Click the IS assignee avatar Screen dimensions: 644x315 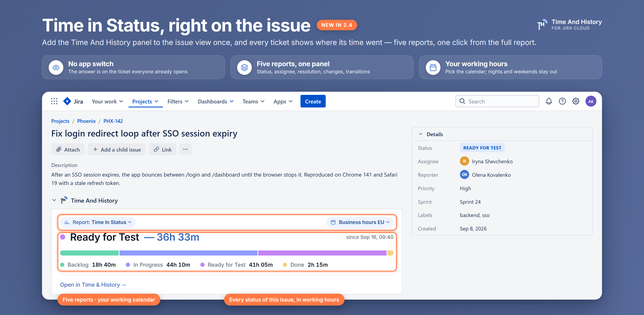(x=464, y=161)
